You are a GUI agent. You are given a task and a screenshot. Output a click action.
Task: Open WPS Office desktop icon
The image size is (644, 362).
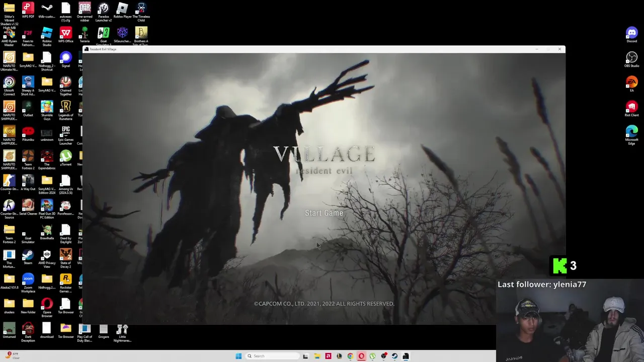tap(66, 35)
